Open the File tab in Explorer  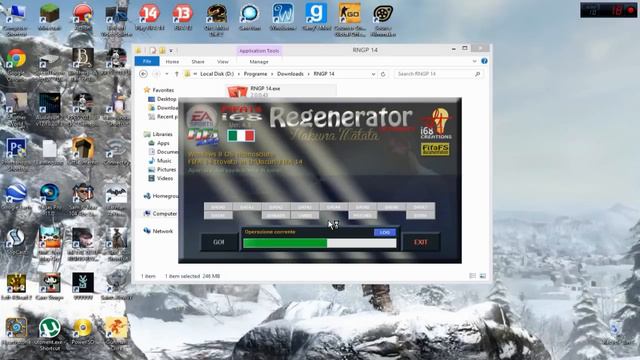point(147,61)
